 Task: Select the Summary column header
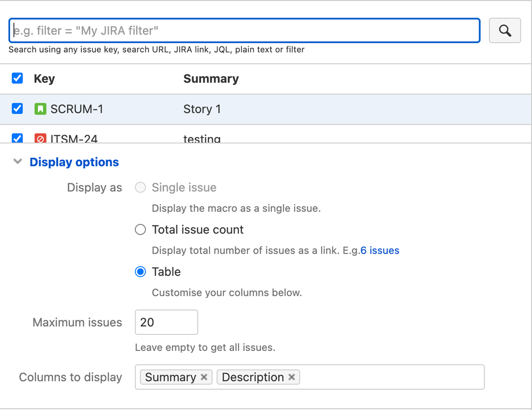[x=211, y=78]
